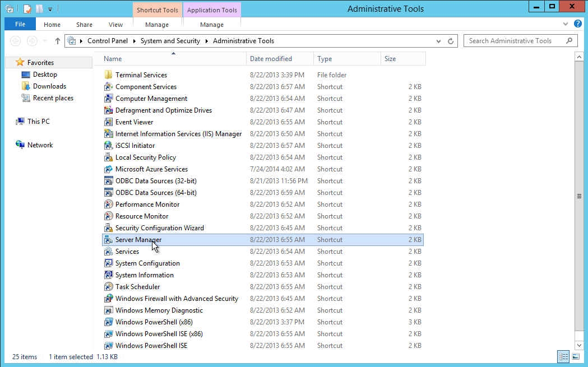This screenshot has height=367, width=588.
Task: Open the Customize Quick Access Toolbar dropdown
Action: (50, 10)
